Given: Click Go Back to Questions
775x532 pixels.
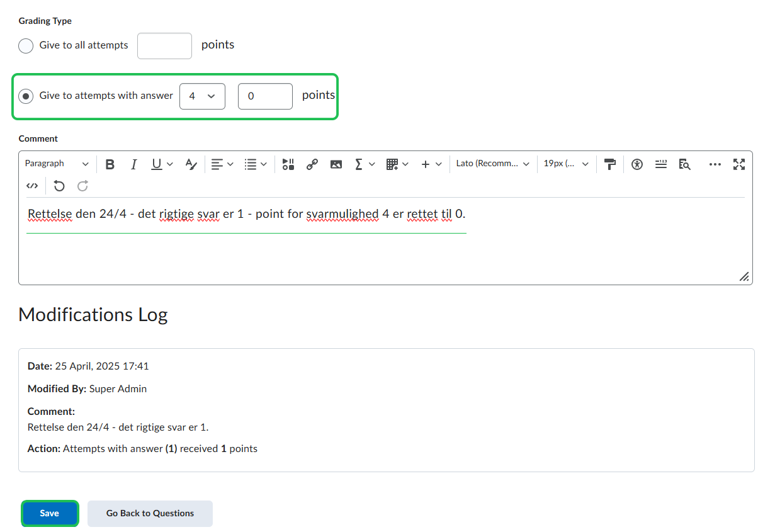Looking at the screenshot, I should (150, 513).
